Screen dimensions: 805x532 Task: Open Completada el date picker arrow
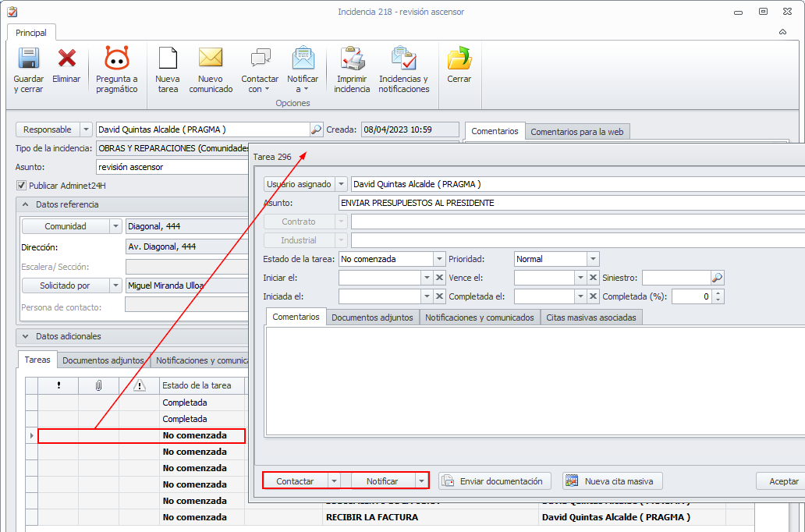point(580,296)
